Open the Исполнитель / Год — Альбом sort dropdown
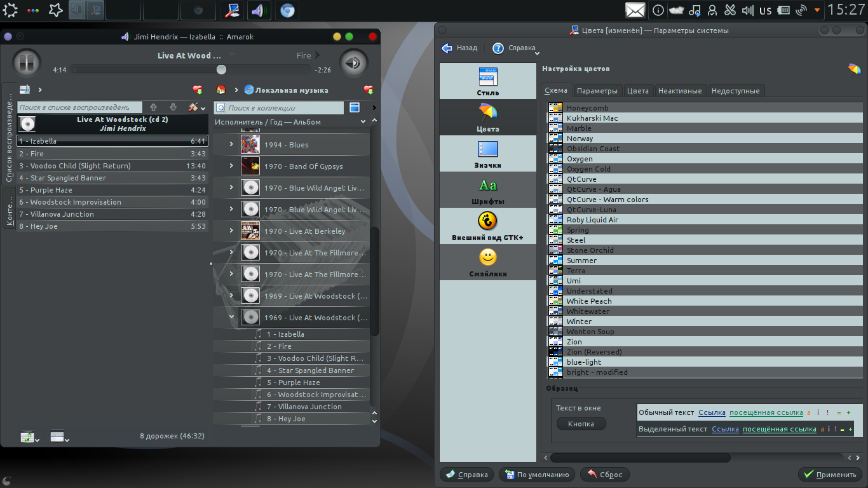 (x=290, y=122)
